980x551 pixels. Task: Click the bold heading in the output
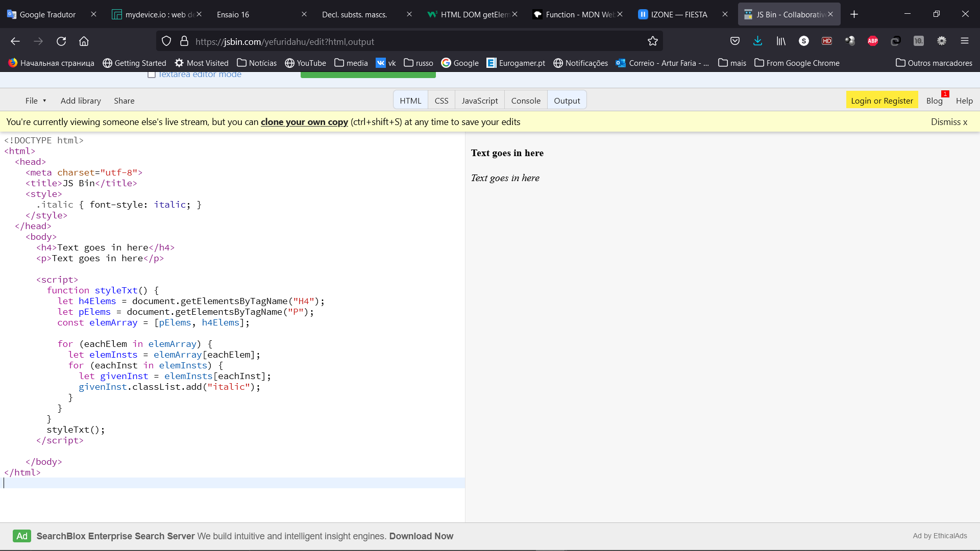[507, 153]
